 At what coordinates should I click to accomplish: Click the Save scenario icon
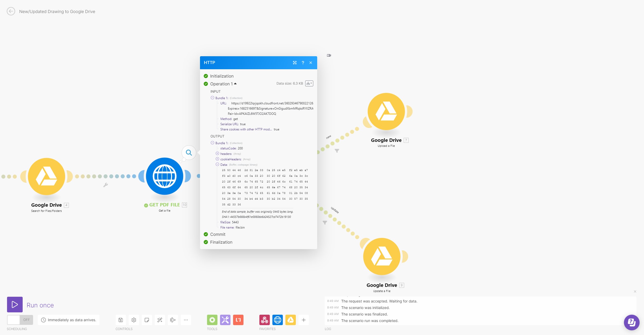pos(121,320)
